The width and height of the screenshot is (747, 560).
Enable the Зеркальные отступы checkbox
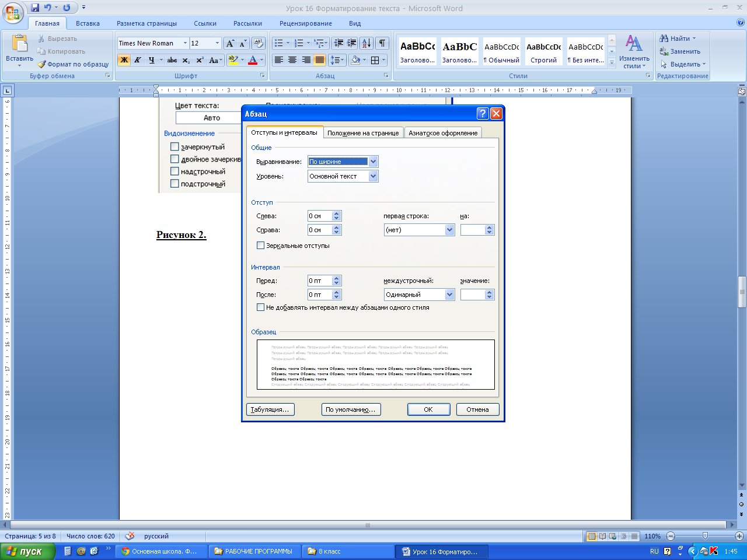260,246
